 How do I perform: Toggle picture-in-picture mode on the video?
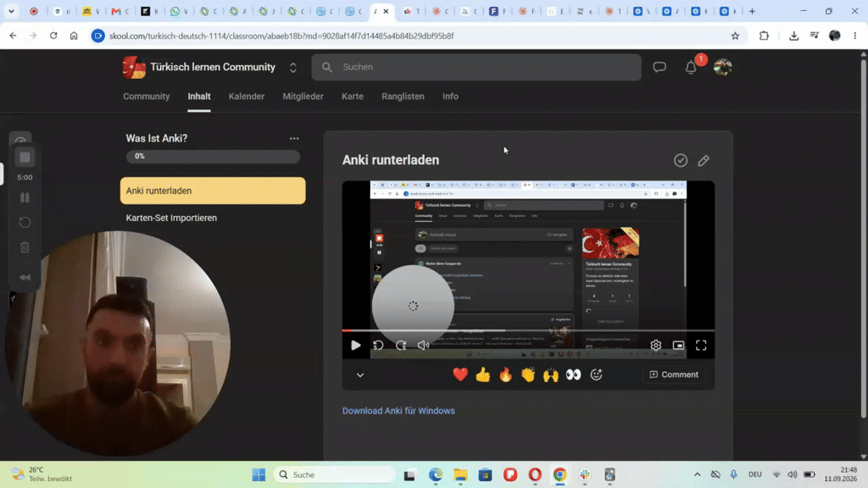click(678, 346)
